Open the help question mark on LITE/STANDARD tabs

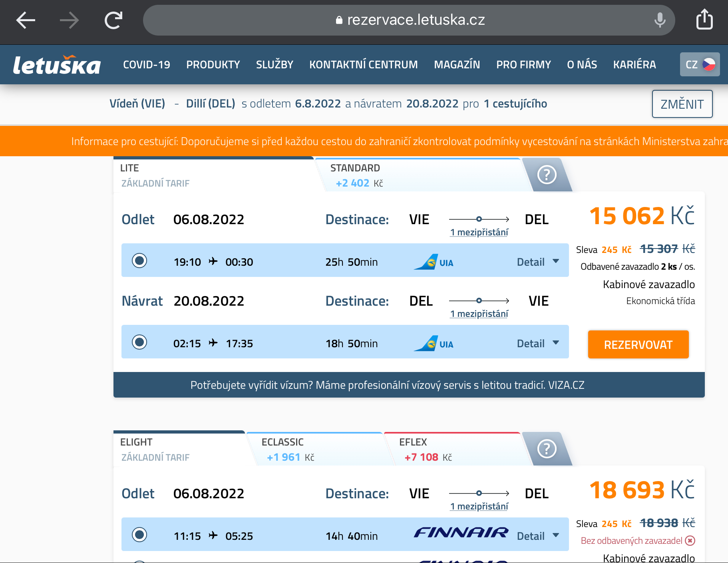pos(547,175)
